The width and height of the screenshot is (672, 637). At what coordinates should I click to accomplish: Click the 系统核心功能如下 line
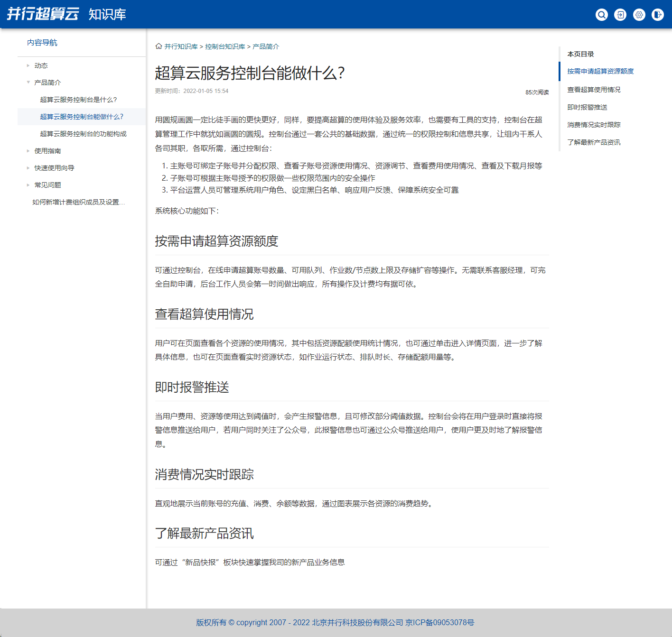coord(187,211)
